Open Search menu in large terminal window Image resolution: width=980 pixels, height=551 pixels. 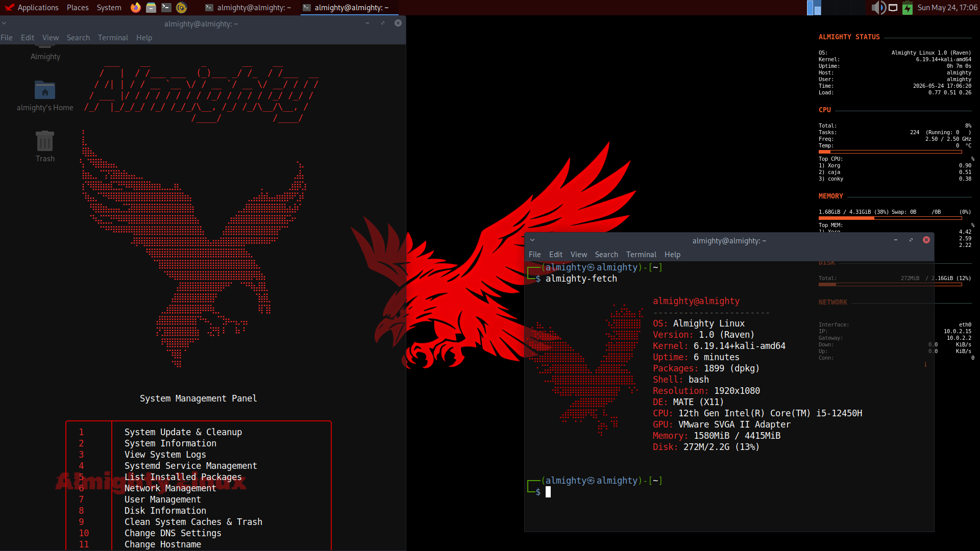point(78,37)
